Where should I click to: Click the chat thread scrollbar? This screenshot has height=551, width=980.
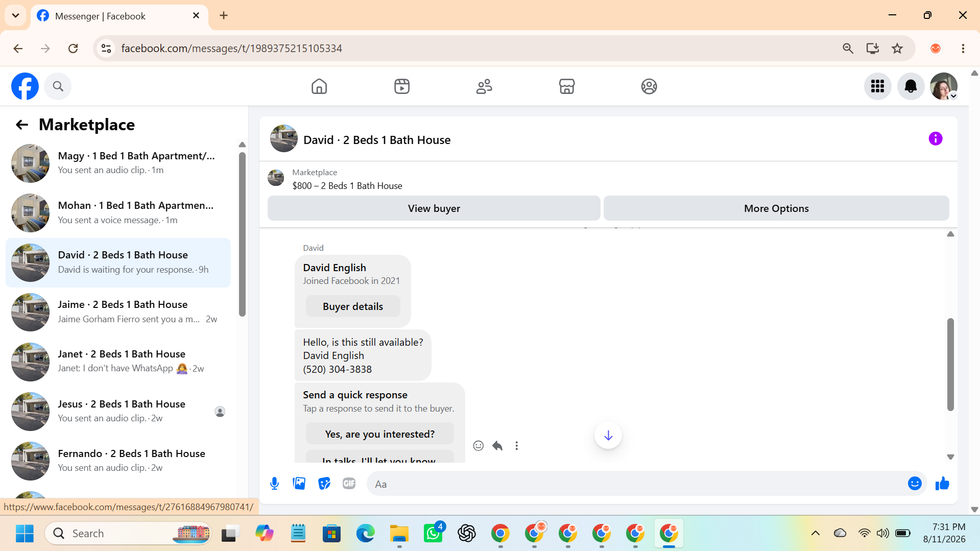point(950,365)
